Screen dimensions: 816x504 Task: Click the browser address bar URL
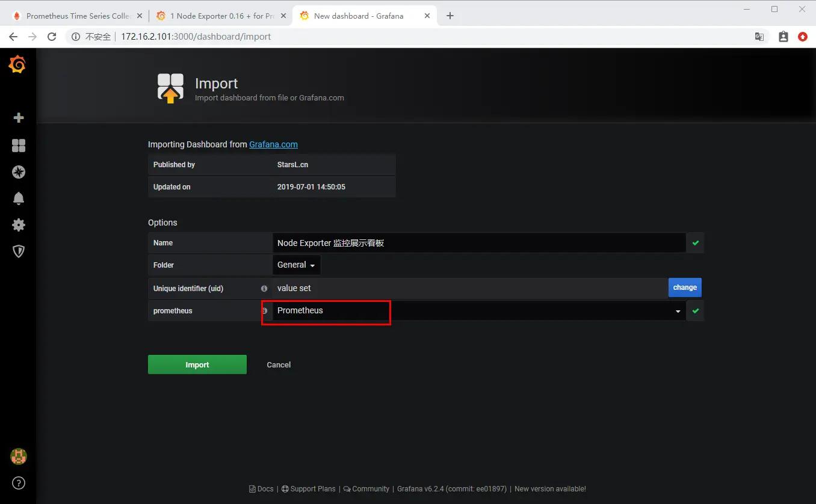click(196, 37)
